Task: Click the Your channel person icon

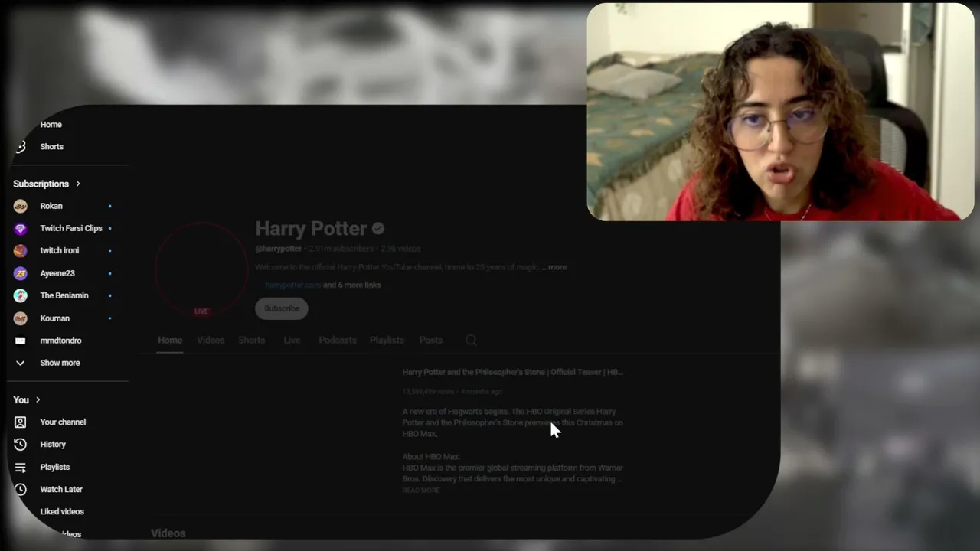Action: tap(21, 422)
